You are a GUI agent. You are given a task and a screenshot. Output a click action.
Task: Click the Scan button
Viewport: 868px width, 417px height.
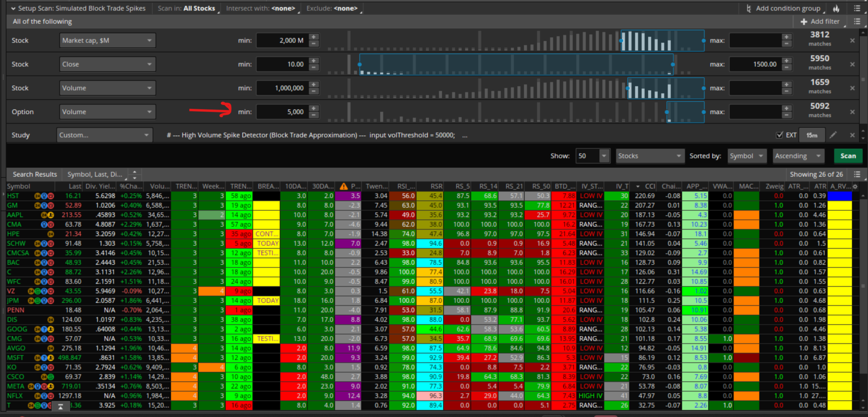(x=848, y=156)
